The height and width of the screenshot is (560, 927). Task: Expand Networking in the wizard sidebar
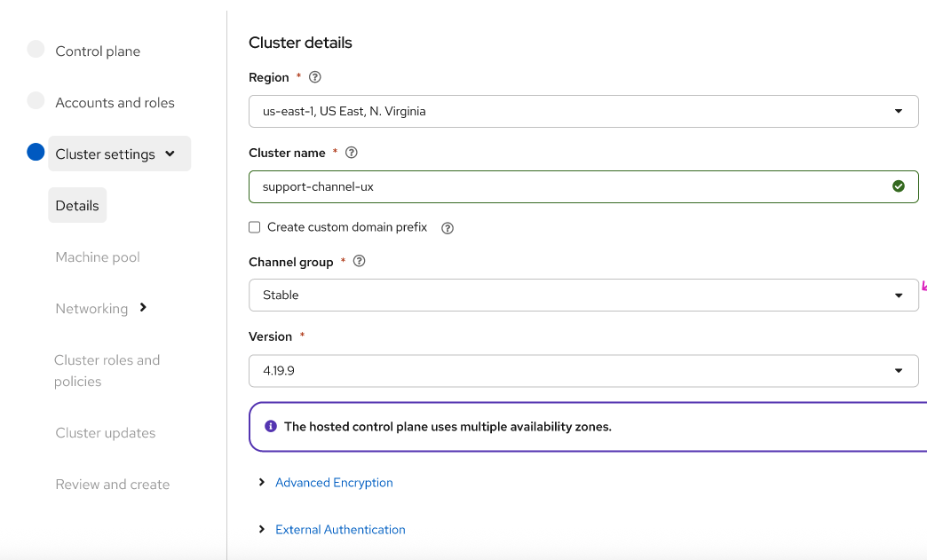pos(143,308)
